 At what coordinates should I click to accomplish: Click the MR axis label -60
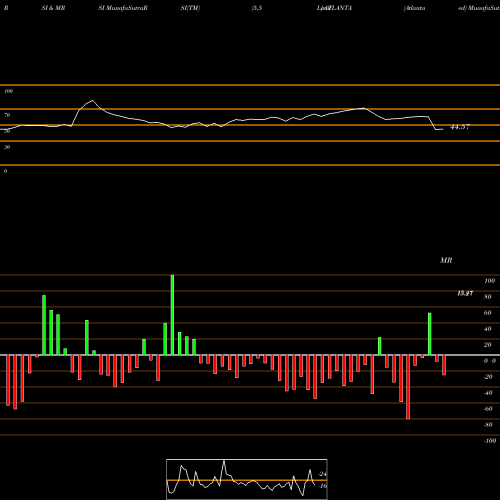pyautogui.click(x=488, y=409)
